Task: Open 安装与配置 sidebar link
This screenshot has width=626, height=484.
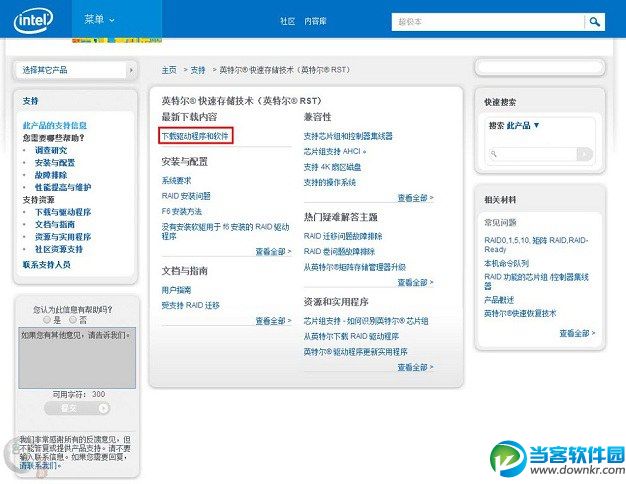Action: pyautogui.click(x=55, y=163)
